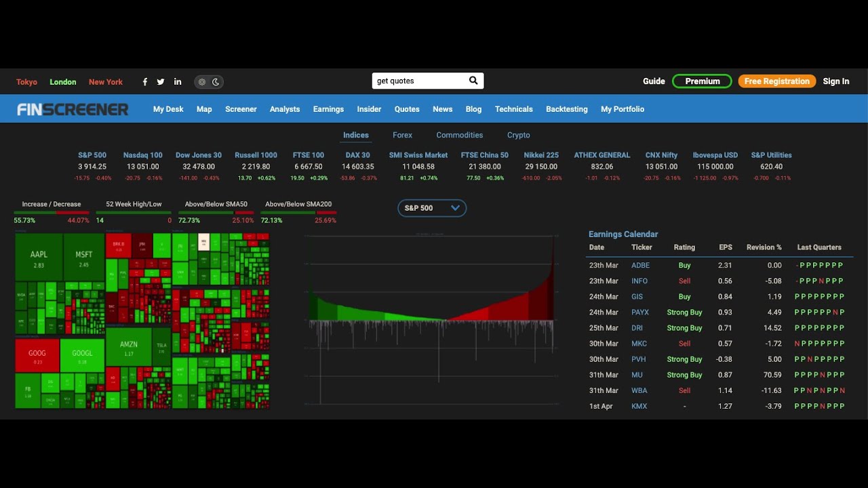Screen dimensions: 868x488
Task: Click the Above/Below SMA200 bar
Action: click(x=298, y=212)
